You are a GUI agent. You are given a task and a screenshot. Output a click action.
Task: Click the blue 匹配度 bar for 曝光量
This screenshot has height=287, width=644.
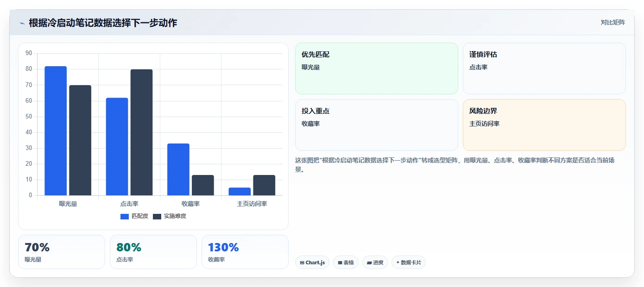pos(56,131)
